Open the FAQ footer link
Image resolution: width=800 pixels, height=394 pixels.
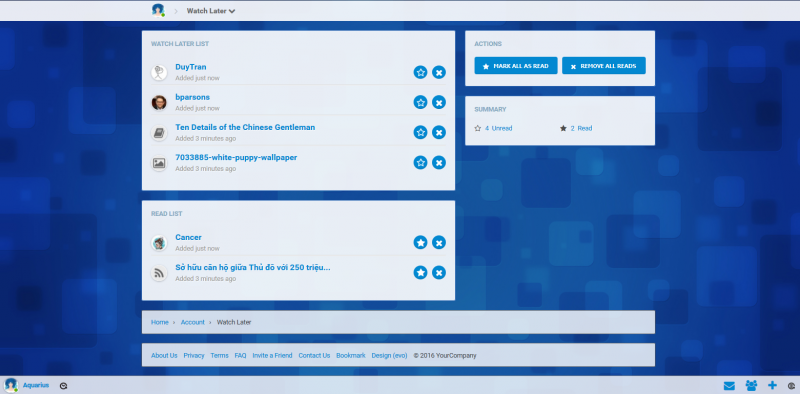[240, 356]
